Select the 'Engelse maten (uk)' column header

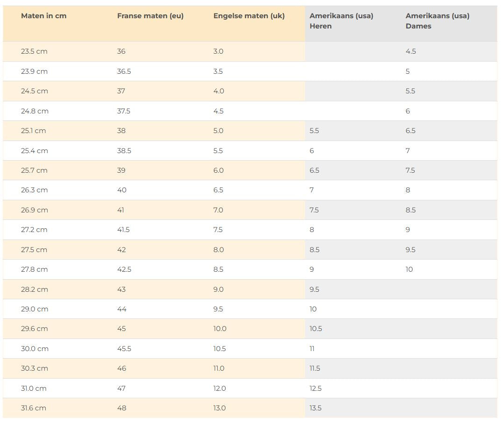[x=248, y=16]
